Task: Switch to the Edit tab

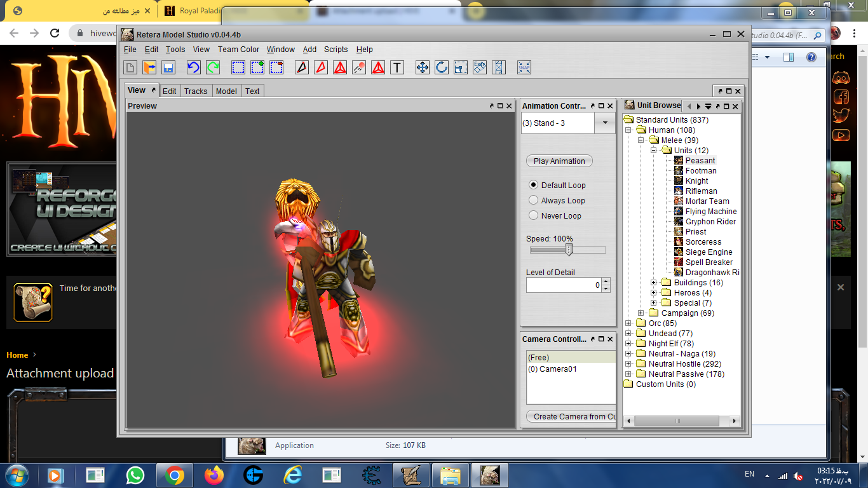Action: (170, 91)
